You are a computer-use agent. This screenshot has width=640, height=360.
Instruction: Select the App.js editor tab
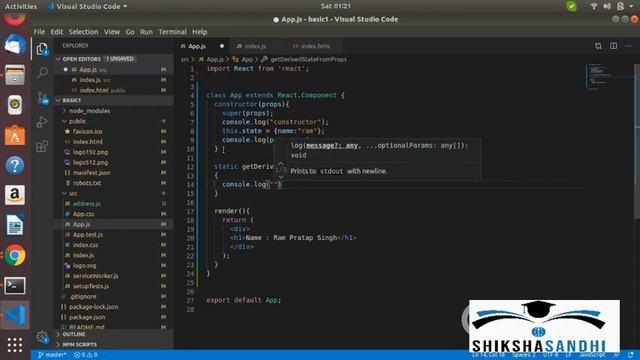tap(197, 46)
